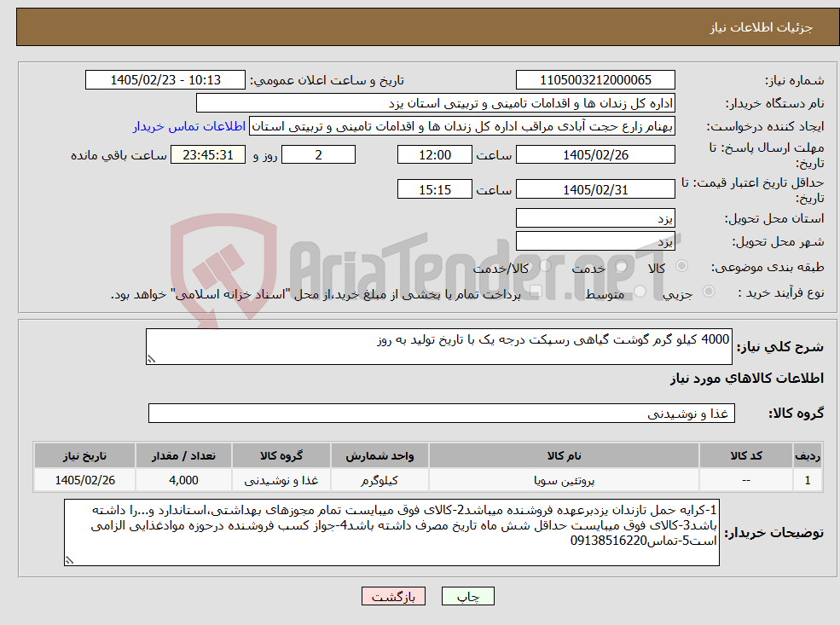Click the غذا و نوشیدنی cell in table row

click(281, 480)
